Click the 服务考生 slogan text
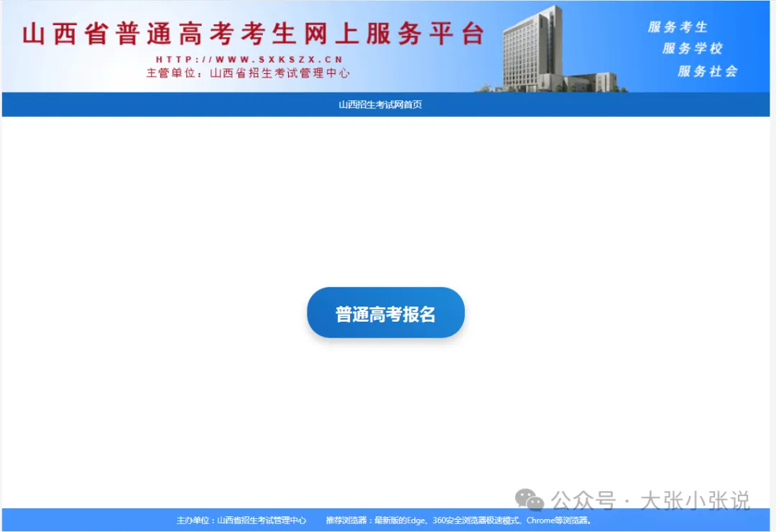The width and height of the screenshot is (776, 532). (678, 27)
